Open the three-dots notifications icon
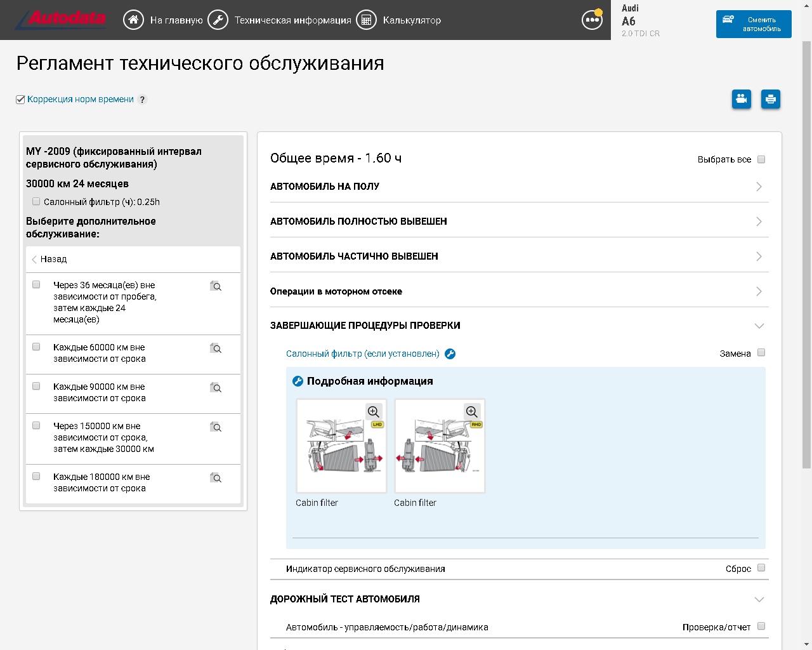Viewport: 812px width, 650px height. pyautogui.click(x=592, y=20)
